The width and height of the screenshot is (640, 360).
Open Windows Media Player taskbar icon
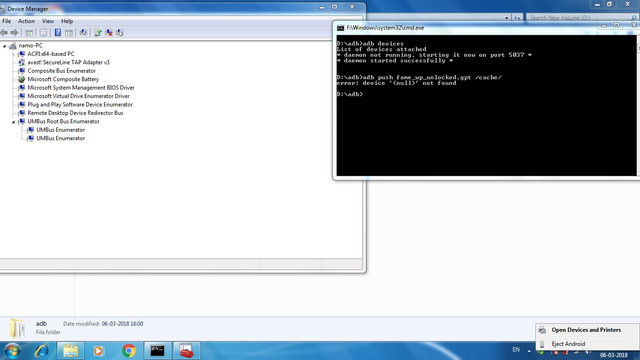[98, 351]
